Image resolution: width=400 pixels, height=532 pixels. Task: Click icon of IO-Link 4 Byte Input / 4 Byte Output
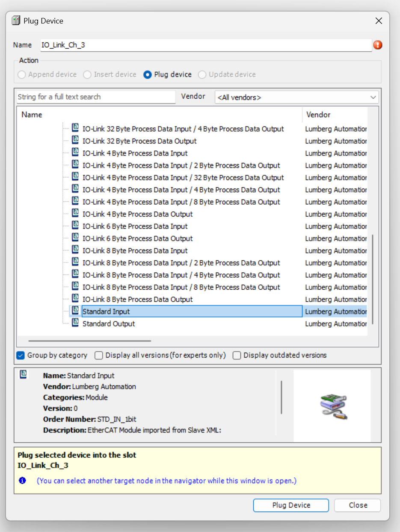pos(75,188)
